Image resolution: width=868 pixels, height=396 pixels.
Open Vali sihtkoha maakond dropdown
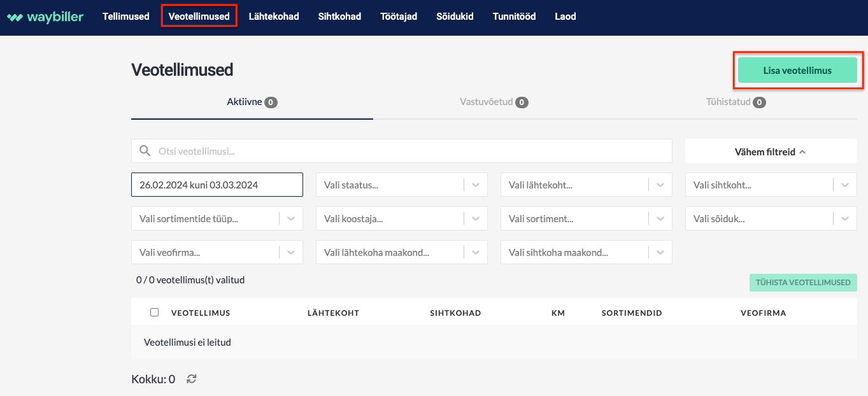pyautogui.click(x=587, y=252)
